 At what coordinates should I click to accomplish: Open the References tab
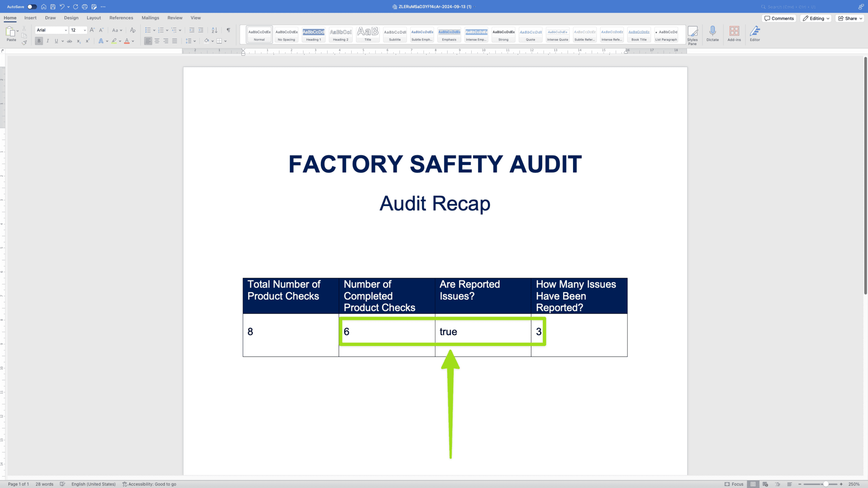pos(121,18)
